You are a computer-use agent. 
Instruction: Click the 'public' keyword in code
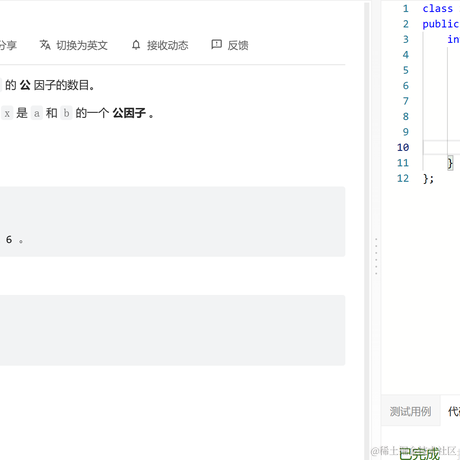tap(441, 24)
